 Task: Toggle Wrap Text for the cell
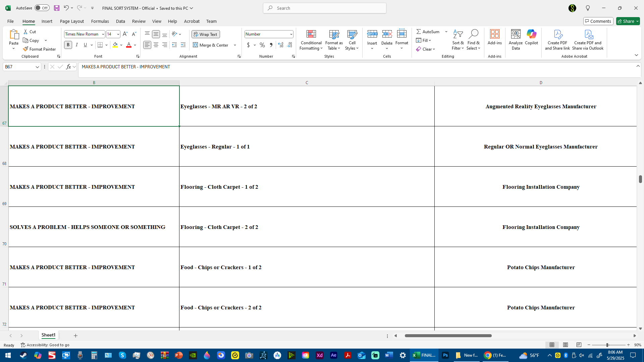[205, 34]
